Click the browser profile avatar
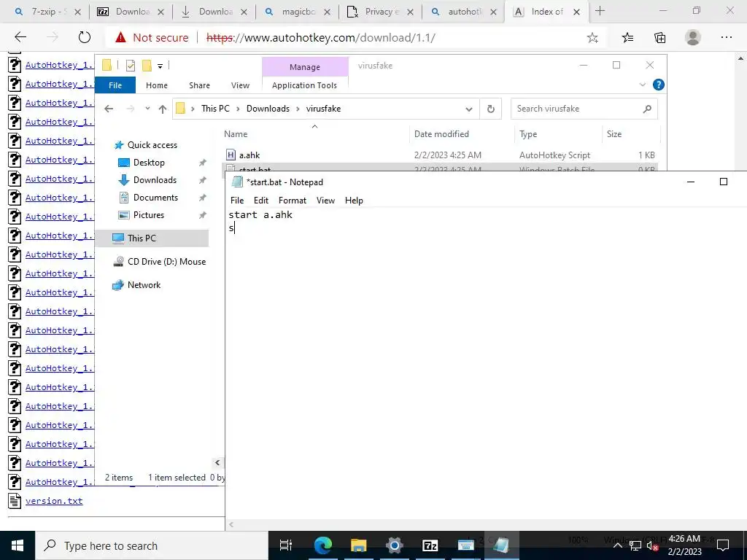Screen dimensions: 747x560 pyautogui.click(x=693, y=37)
